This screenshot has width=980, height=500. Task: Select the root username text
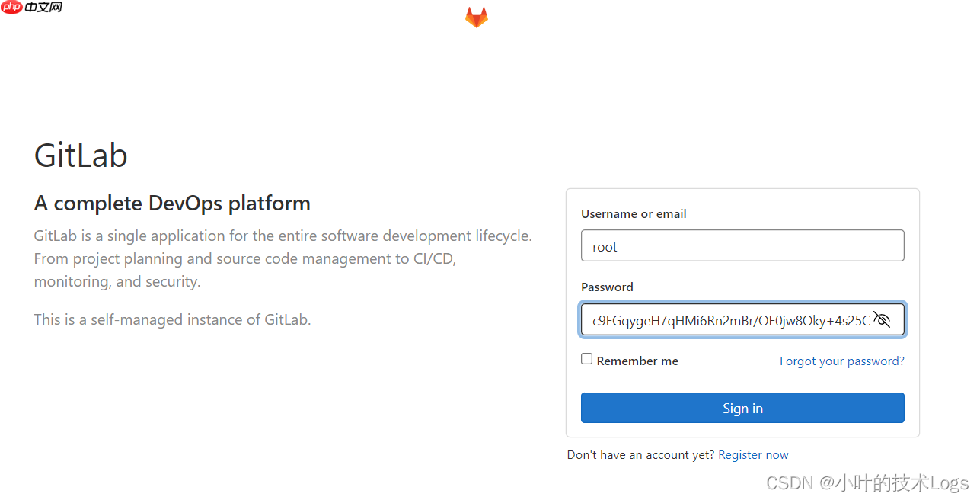[605, 246]
